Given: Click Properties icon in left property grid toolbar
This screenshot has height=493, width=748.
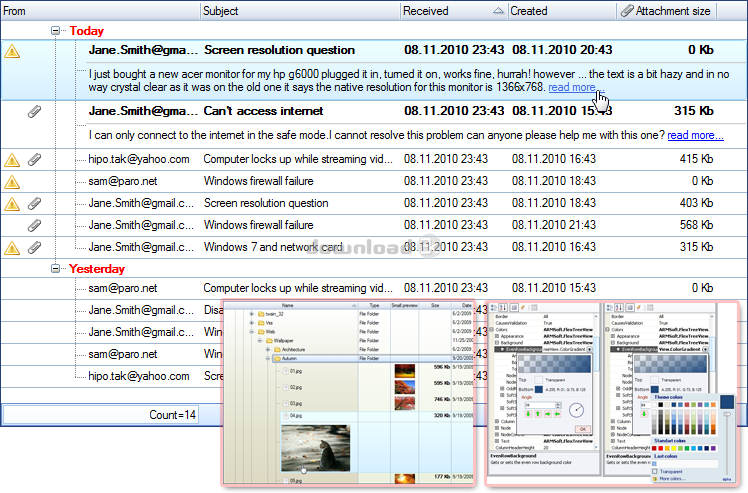Looking at the screenshot, I should [x=514, y=307].
